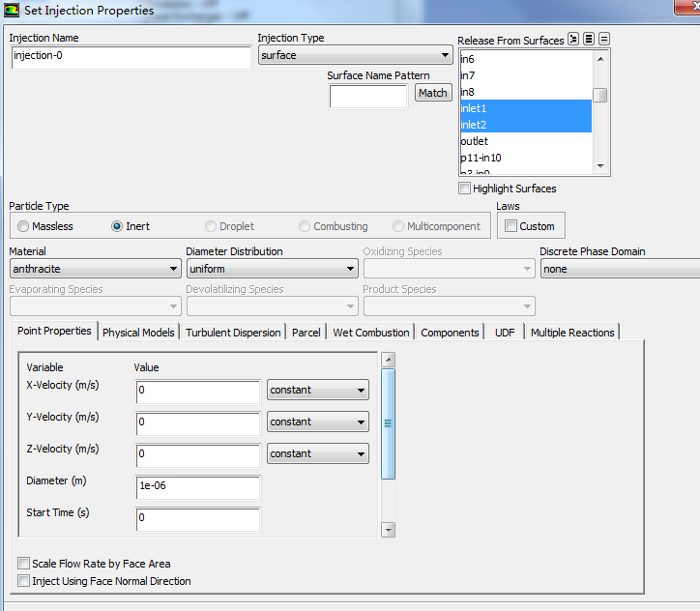Tick the Custom laws checkbox
Image resolution: width=700 pixels, height=611 pixels.
(x=510, y=226)
